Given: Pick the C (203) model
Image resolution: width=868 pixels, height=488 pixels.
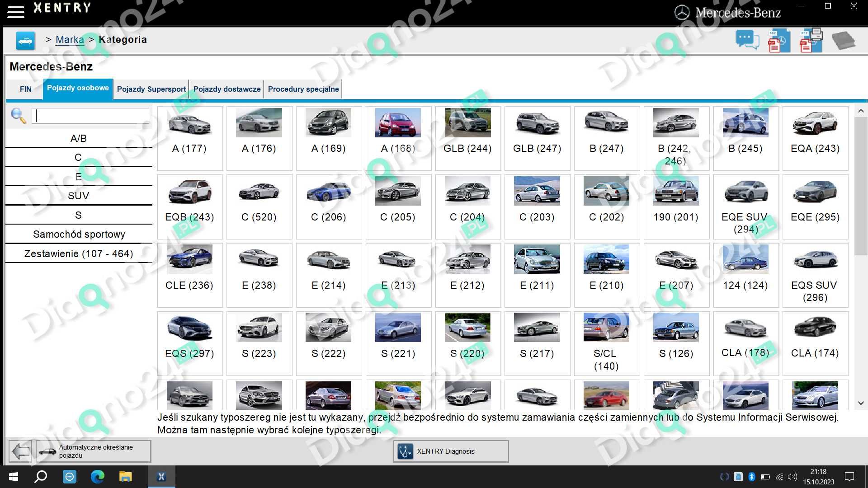Looking at the screenshot, I should tap(537, 207).
